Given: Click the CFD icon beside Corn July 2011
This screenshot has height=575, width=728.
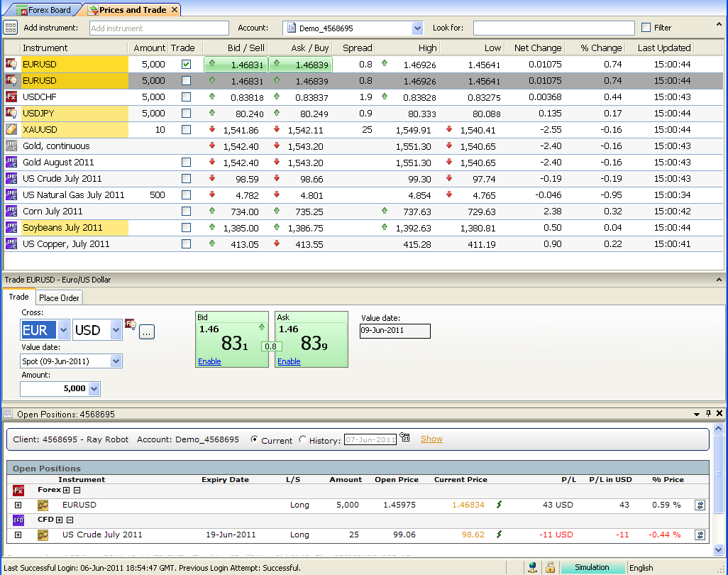Looking at the screenshot, I should [x=11, y=212].
